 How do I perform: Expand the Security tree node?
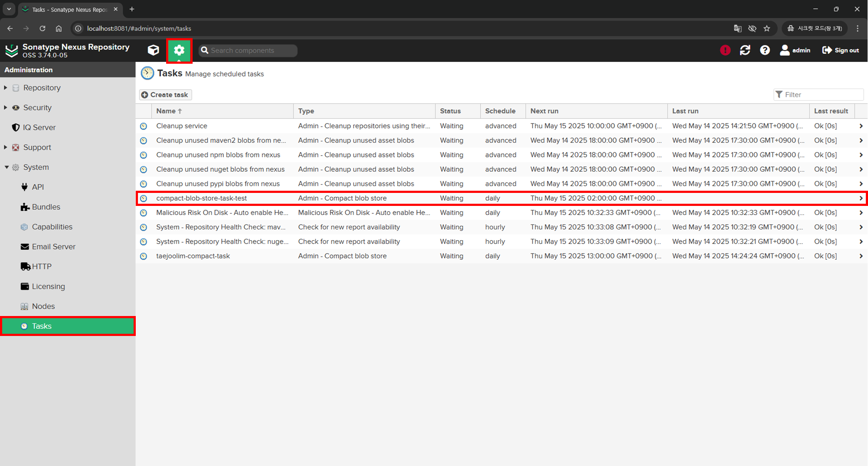(x=6, y=108)
